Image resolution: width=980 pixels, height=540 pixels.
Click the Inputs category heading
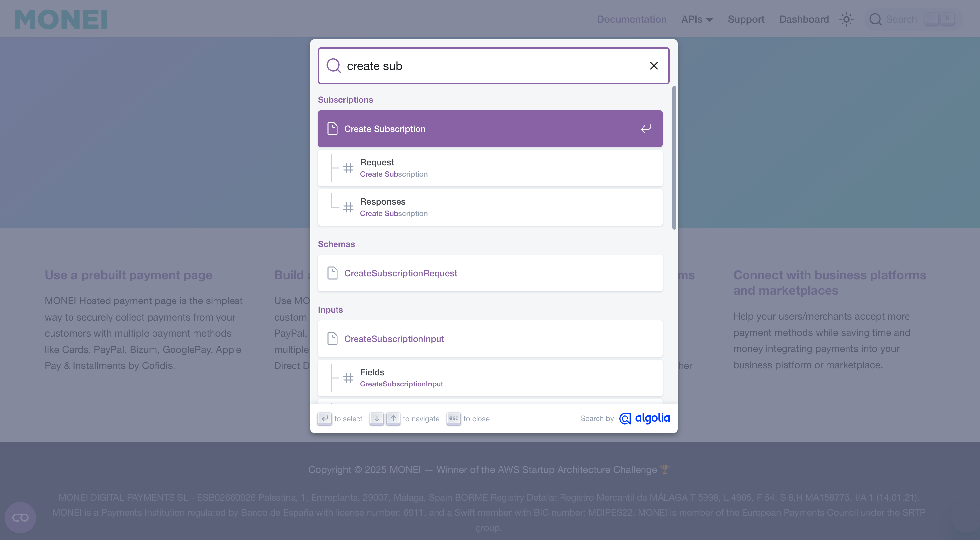click(x=330, y=310)
